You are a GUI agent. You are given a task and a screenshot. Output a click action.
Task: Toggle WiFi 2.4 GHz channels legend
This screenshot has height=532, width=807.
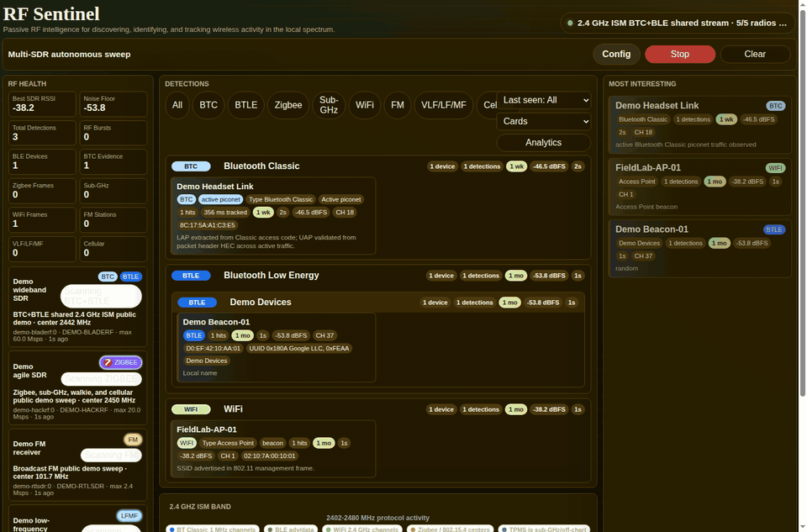[x=362, y=529]
